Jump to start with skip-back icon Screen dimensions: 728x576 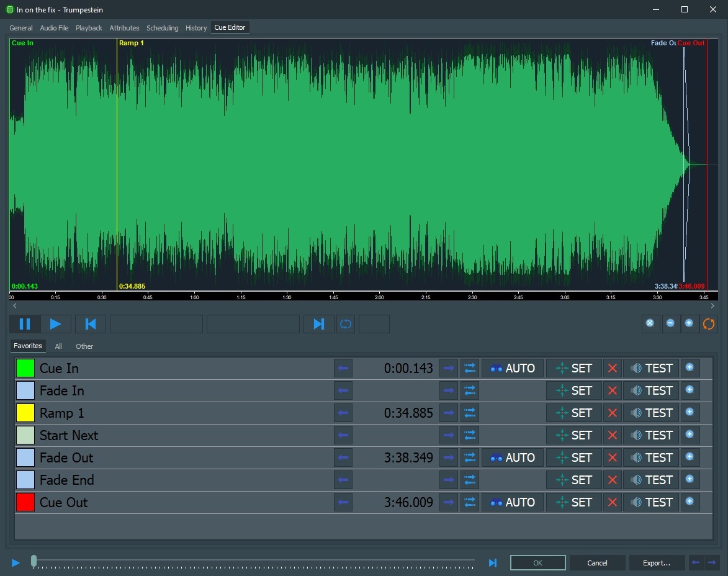click(91, 324)
